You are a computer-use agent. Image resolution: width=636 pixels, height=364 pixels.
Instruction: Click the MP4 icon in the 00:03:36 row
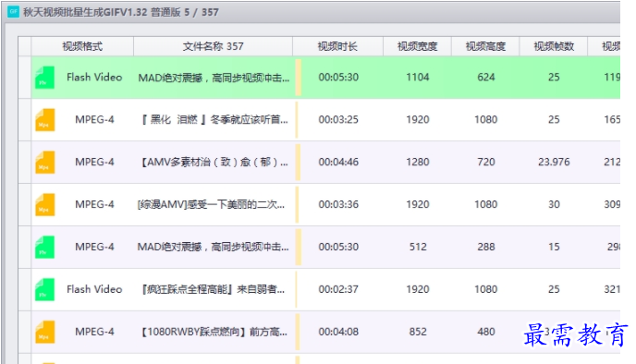[x=44, y=205]
